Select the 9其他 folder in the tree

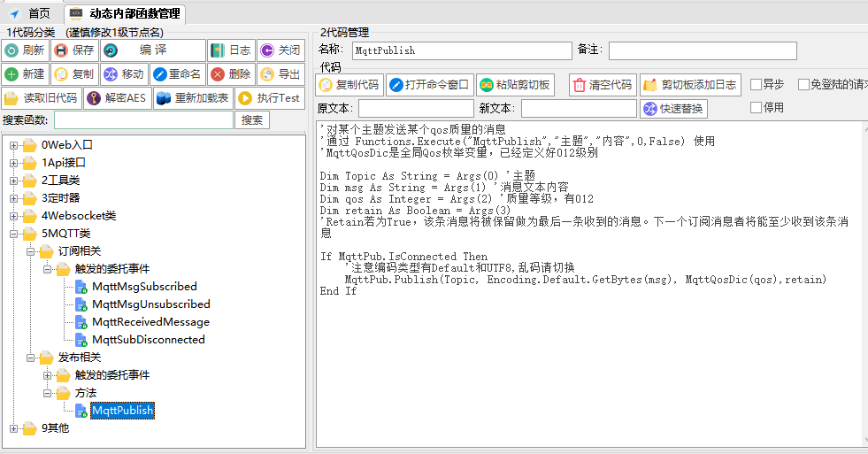pos(56,428)
